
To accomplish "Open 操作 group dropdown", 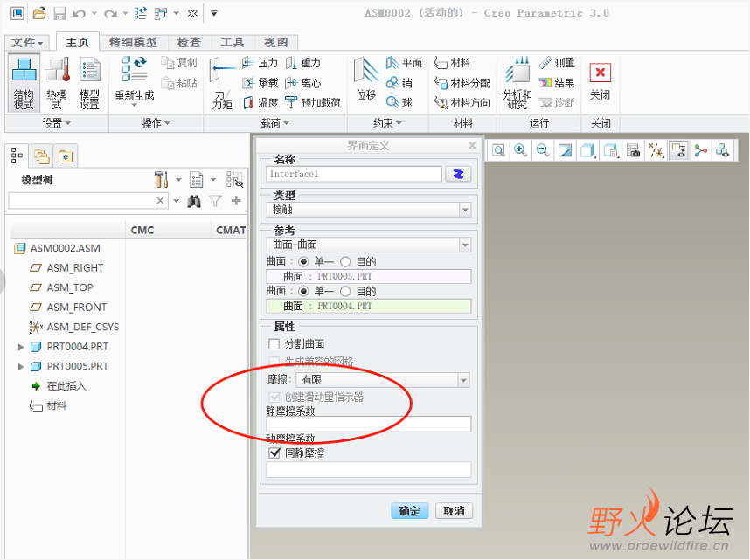I will coord(156,123).
